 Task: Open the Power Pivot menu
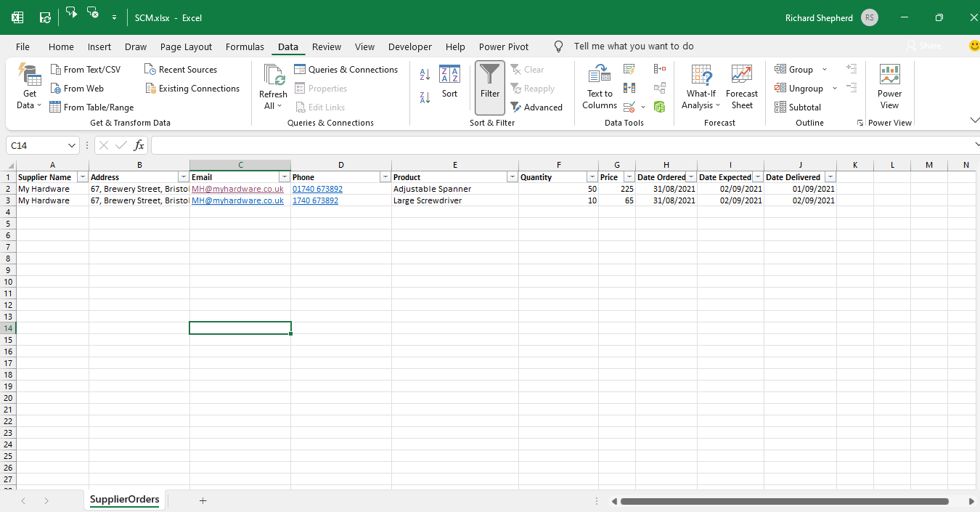tap(504, 46)
